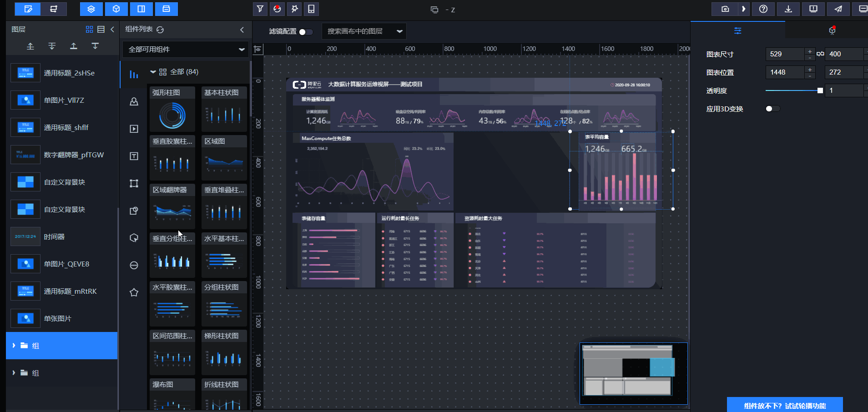
Task: Refresh the component list
Action: [160, 30]
